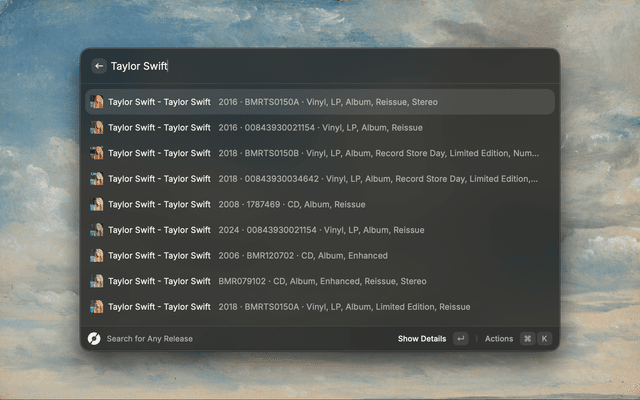Viewport: 640px width, 400px height.
Task: Click the Show Details button
Action: pos(421,339)
